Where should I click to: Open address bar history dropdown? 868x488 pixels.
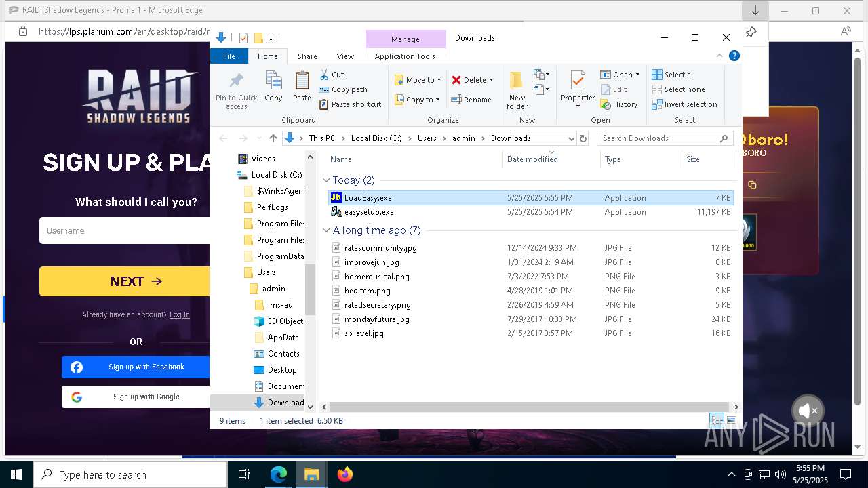tap(571, 138)
